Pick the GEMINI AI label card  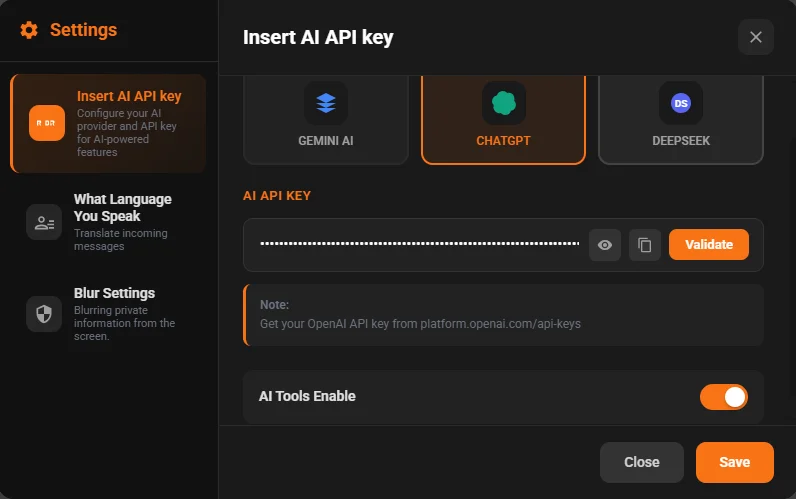coord(326,141)
